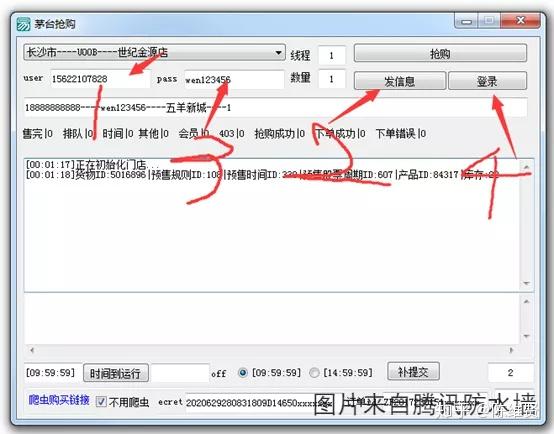The width and height of the screenshot is (554, 434).
Task: Click the 403 counter text
Action: pos(232,134)
